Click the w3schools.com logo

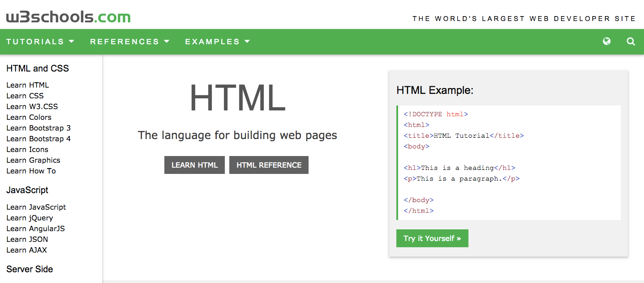(x=68, y=17)
